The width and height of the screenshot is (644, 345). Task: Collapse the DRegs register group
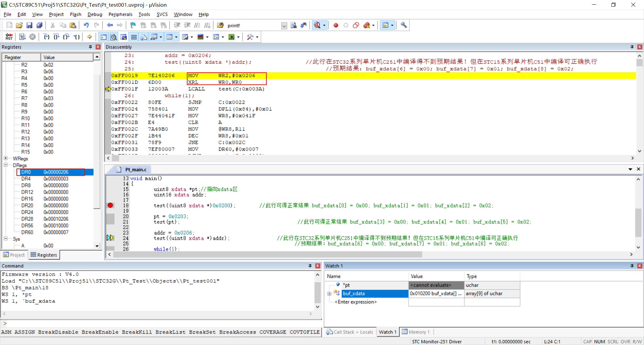coord(6,165)
